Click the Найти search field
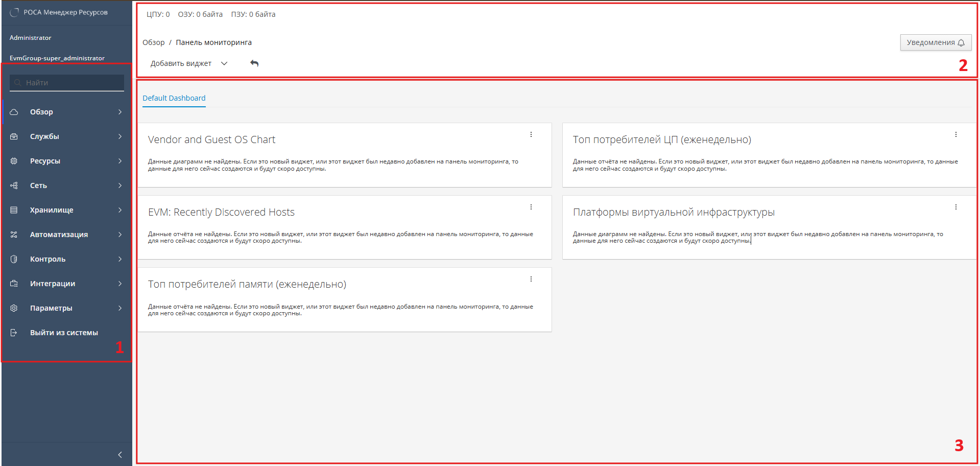The width and height of the screenshot is (980, 466). coord(71,83)
